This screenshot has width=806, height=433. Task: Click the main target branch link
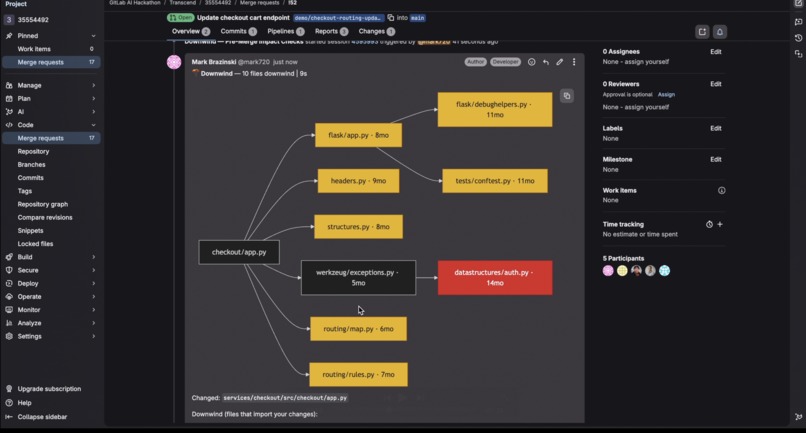[417, 18]
